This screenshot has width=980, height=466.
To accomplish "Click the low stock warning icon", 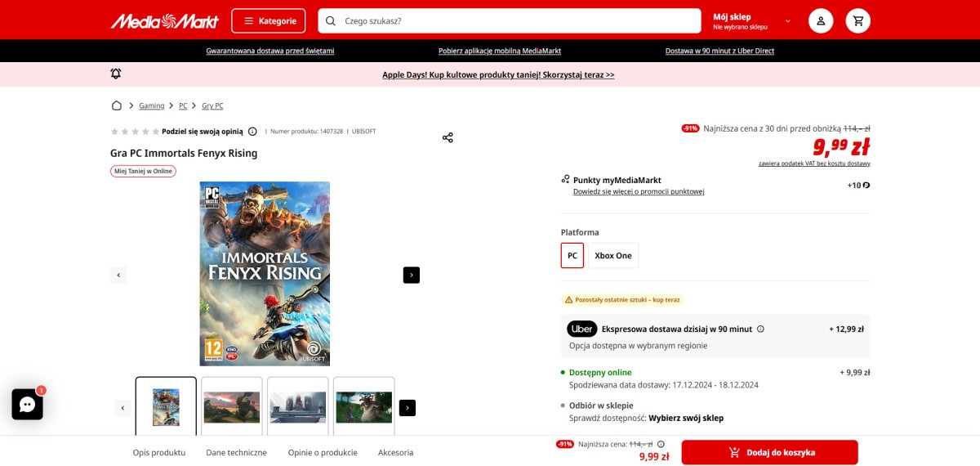I will (568, 300).
